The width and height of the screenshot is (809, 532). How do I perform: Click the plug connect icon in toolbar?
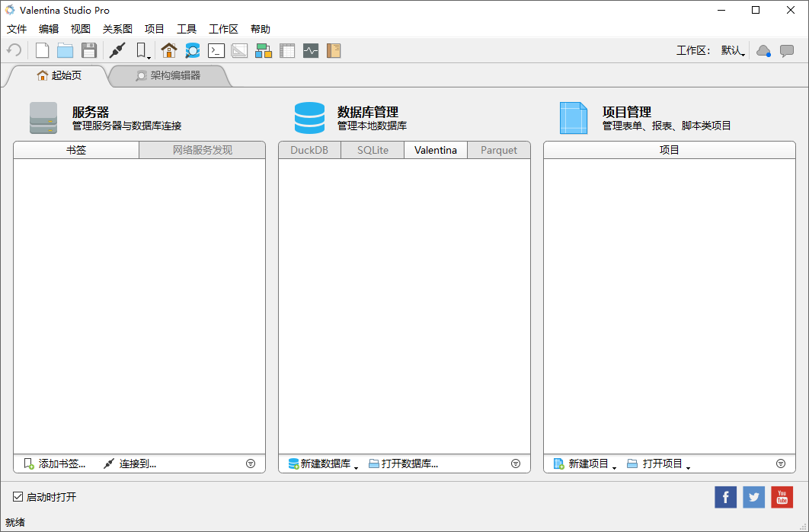coord(117,50)
